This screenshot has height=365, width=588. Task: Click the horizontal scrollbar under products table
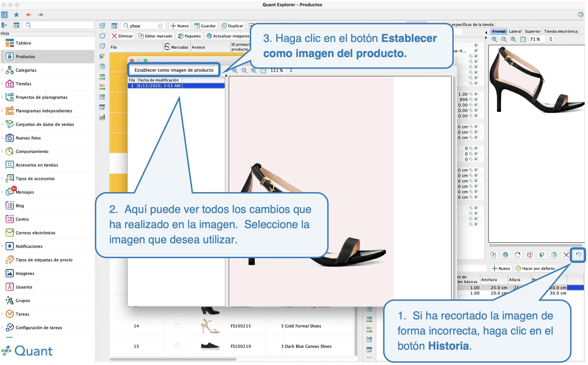[x=173, y=359]
